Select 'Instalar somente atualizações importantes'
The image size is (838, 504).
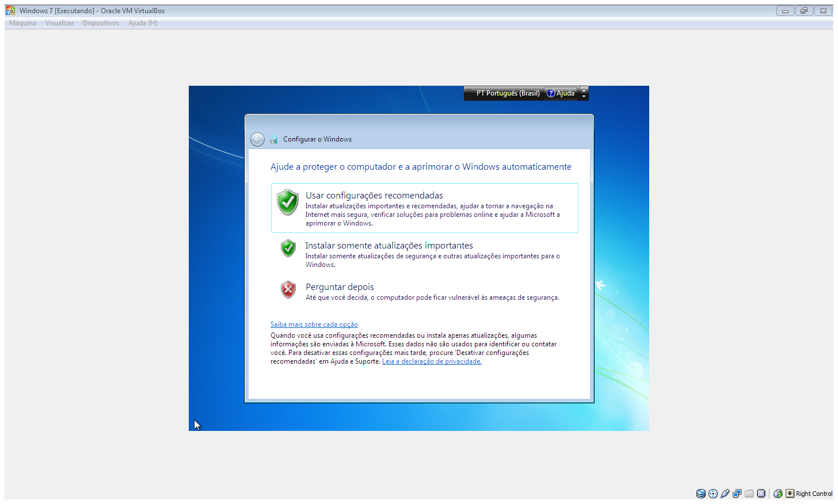(389, 246)
